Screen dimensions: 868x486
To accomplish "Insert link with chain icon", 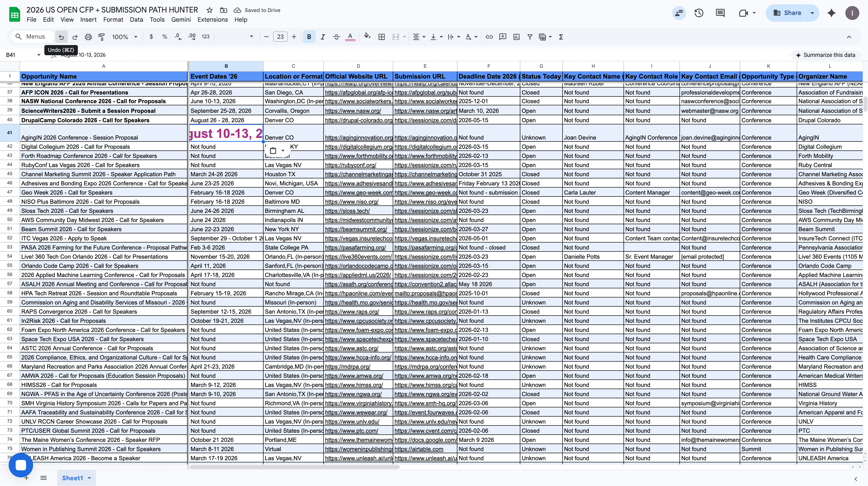I will pyautogui.click(x=489, y=37).
